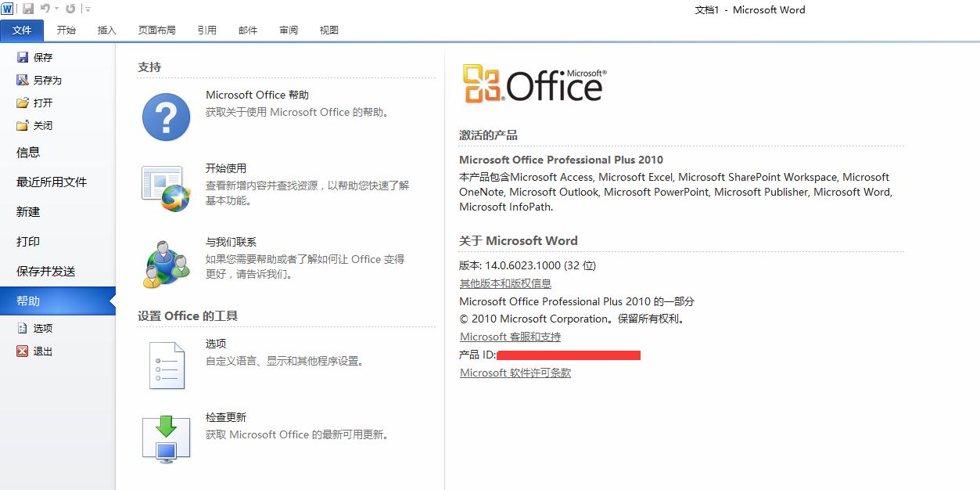
Task: Click 退出 with the red X icon
Action: (43, 351)
